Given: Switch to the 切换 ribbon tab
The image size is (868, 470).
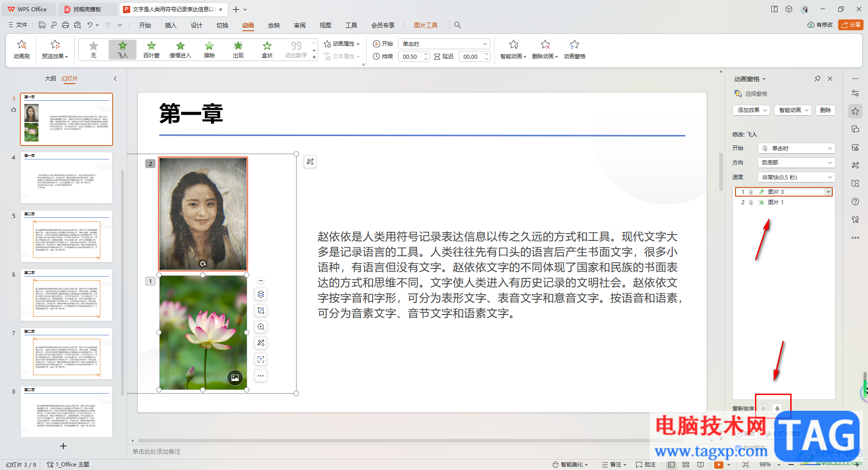Looking at the screenshot, I should click(222, 25).
